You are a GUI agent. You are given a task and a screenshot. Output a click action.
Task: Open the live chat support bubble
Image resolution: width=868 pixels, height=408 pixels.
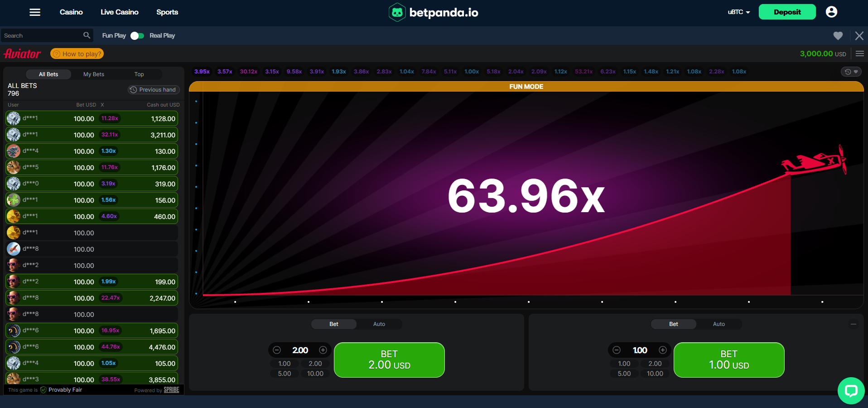click(851, 390)
